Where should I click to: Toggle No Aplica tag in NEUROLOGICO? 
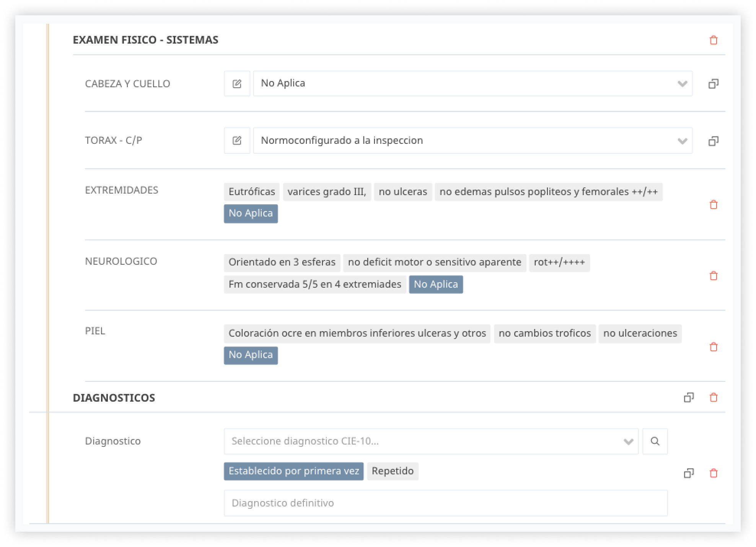(x=436, y=285)
